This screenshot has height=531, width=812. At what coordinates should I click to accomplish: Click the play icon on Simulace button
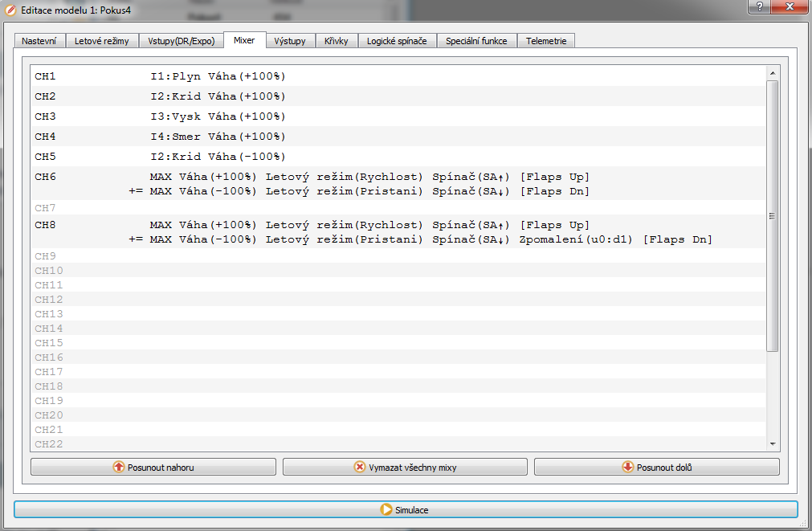386,510
